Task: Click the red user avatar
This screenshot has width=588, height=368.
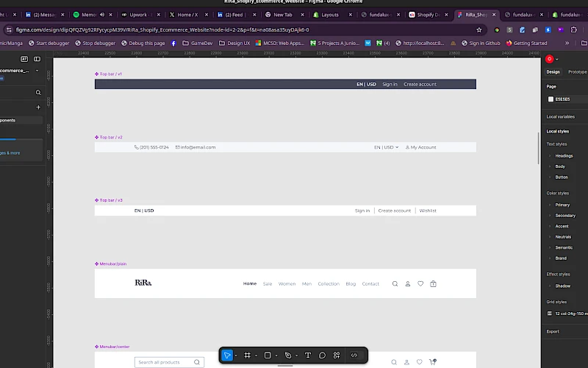Action: tap(549, 59)
